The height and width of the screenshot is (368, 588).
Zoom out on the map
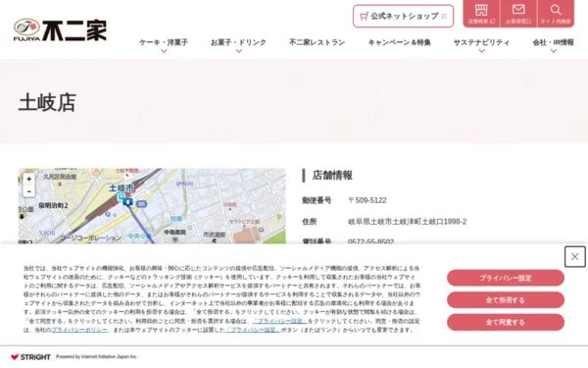tap(28, 191)
